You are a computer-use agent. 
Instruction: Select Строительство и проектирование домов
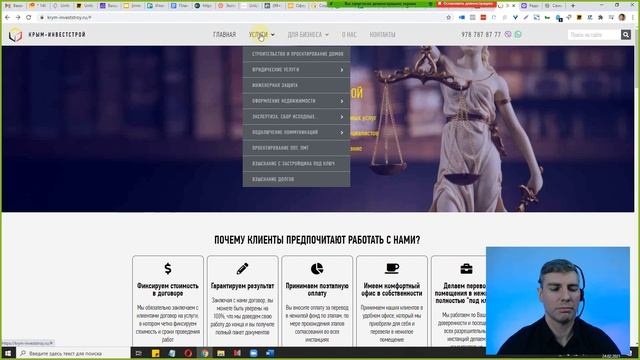point(296,54)
